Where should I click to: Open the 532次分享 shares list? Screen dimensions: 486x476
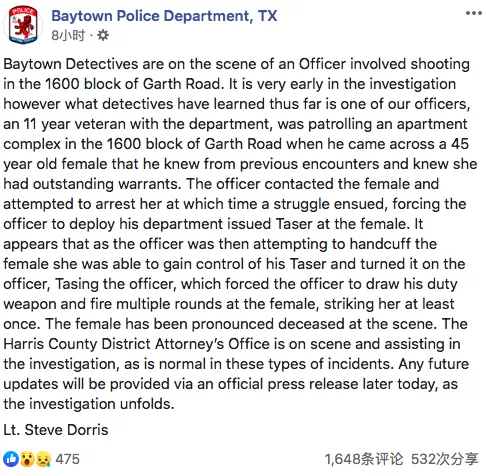(x=445, y=459)
